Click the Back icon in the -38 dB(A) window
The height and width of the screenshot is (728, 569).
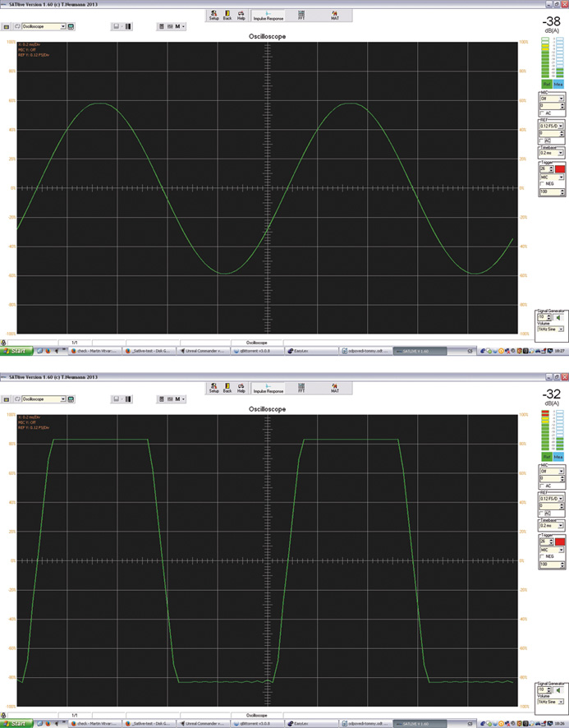click(x=227, y=16)
